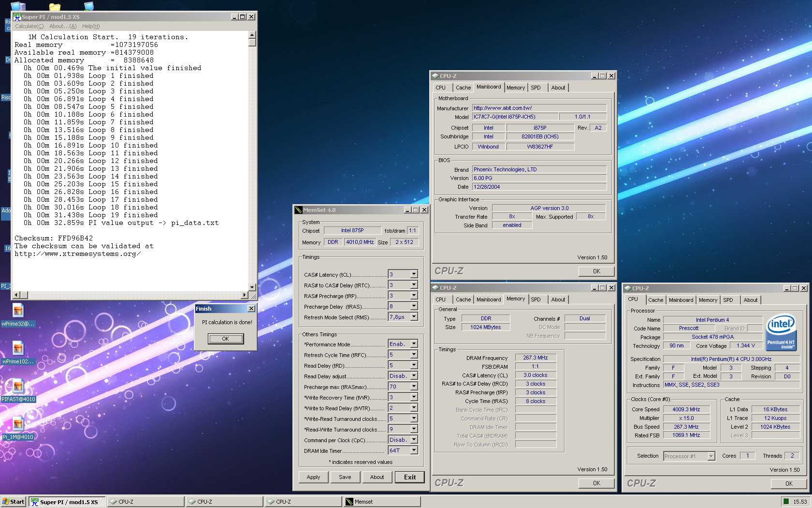Open the PIFAST@4010 desktop icon
The image size is (812, 508).
click(18, 386)
